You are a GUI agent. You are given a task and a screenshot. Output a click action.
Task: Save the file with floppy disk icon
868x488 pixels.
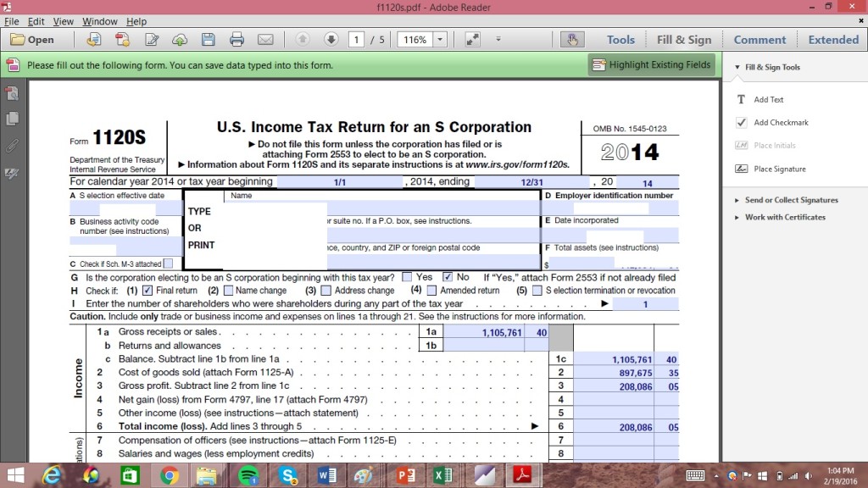(209, 40)
